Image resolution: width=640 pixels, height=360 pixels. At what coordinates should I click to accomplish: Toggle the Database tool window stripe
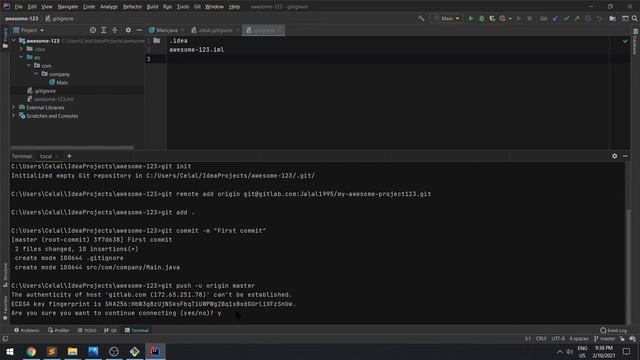pyautogui.click(x=635, y=42)
